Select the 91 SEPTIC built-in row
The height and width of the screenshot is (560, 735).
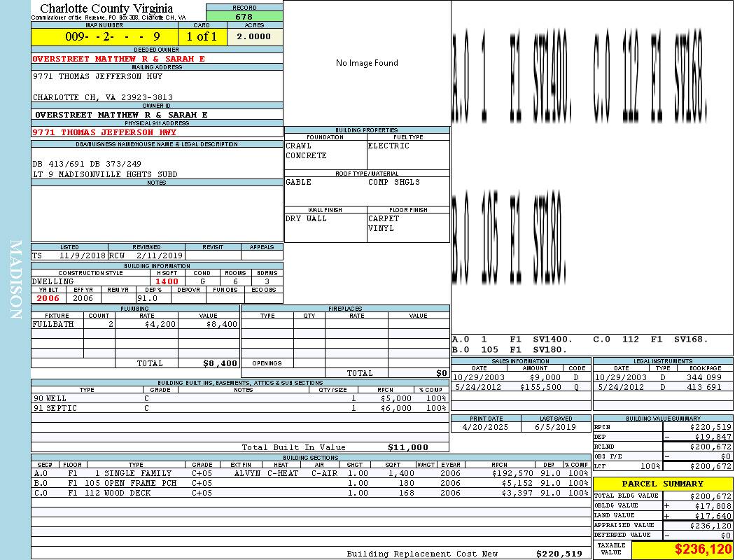point(240,408)
